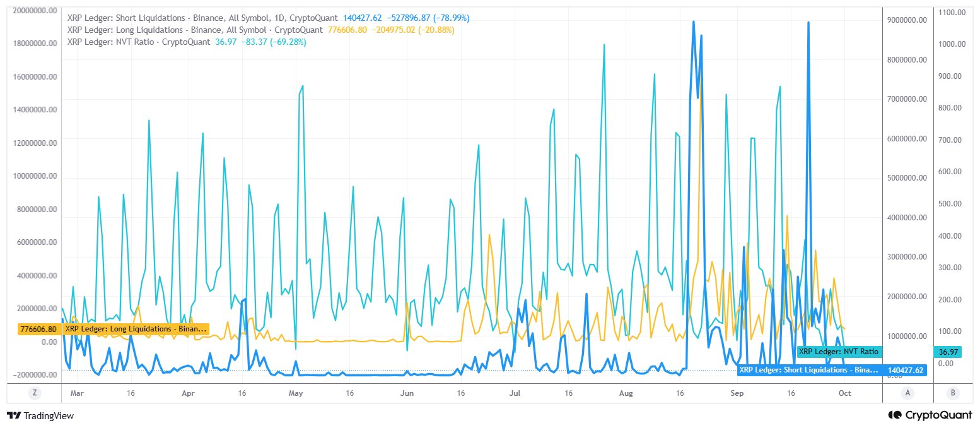The height and width of the screenshot is (428, 980).
Task: Click the May label on time axis
Action: (x=296, y=393)
